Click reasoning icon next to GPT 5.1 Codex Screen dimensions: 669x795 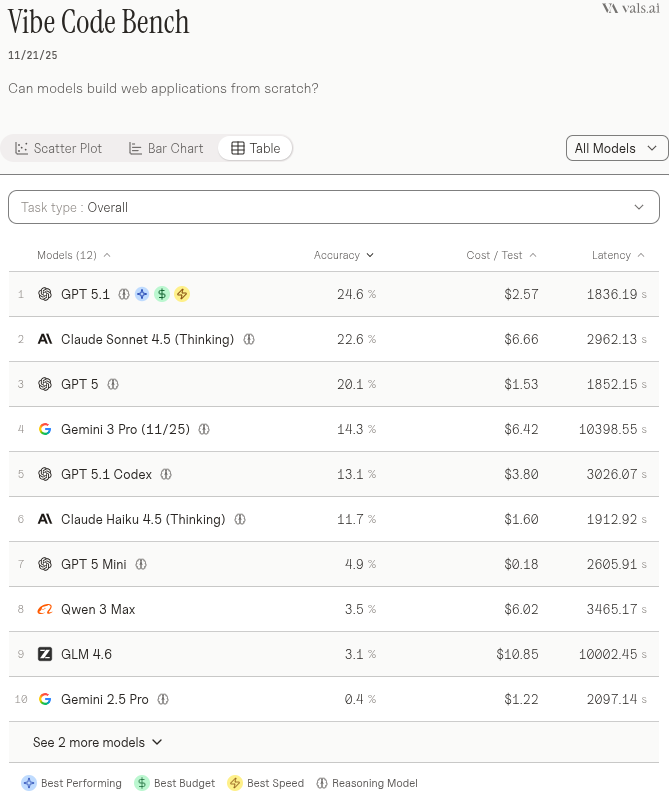click(166, 474)
